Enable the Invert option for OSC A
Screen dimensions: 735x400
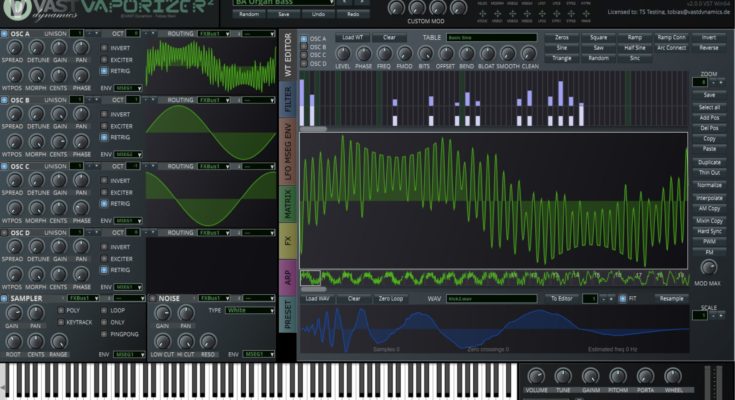pyautogui.click(x=104, y=48)
